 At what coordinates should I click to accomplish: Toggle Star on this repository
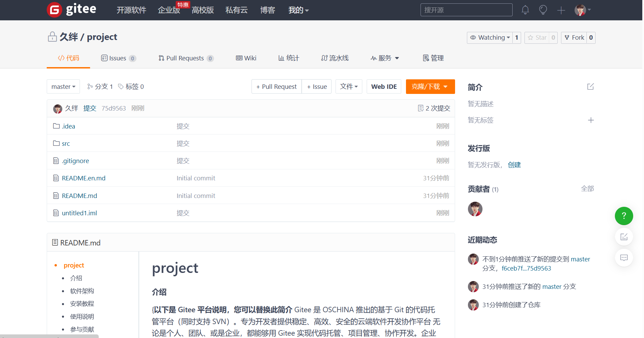pos(537,38)
